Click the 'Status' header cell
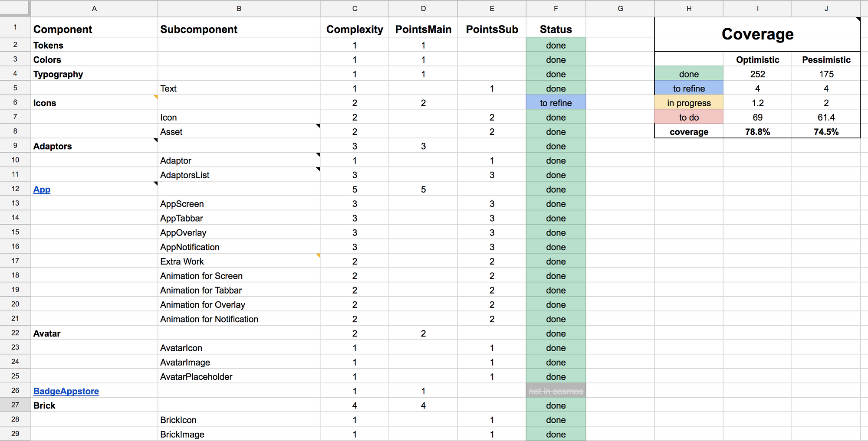Screen dimensions: 868x441 point(556,27)
